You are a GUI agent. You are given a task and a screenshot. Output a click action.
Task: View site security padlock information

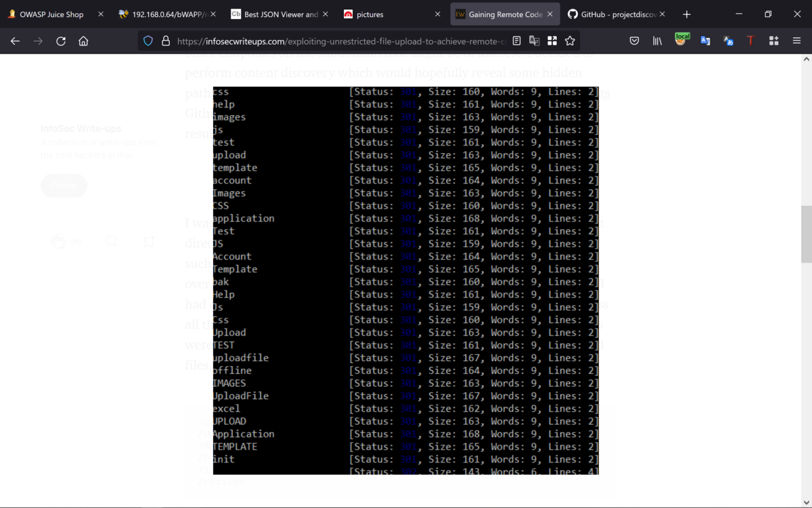pyautogui.click(x=165, y=41)
